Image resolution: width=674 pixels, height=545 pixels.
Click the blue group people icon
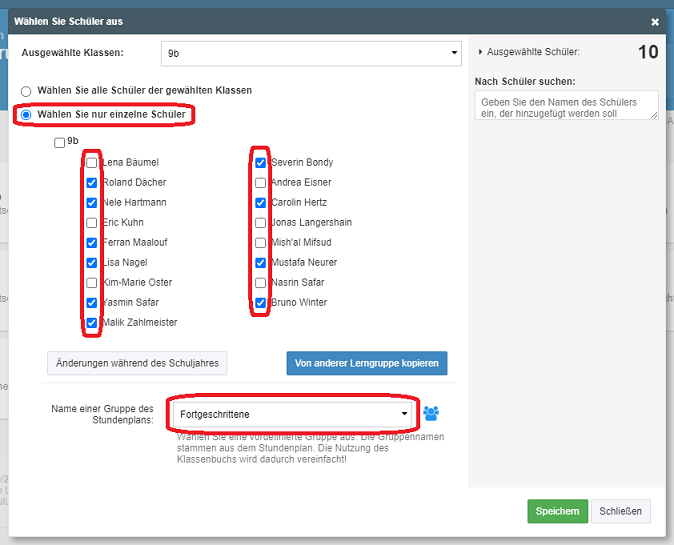431,413
